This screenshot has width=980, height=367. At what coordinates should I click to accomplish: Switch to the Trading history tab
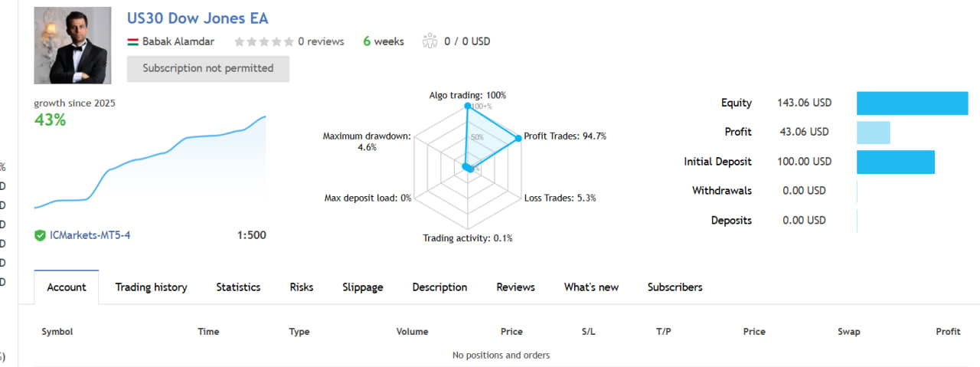point(151,287)
